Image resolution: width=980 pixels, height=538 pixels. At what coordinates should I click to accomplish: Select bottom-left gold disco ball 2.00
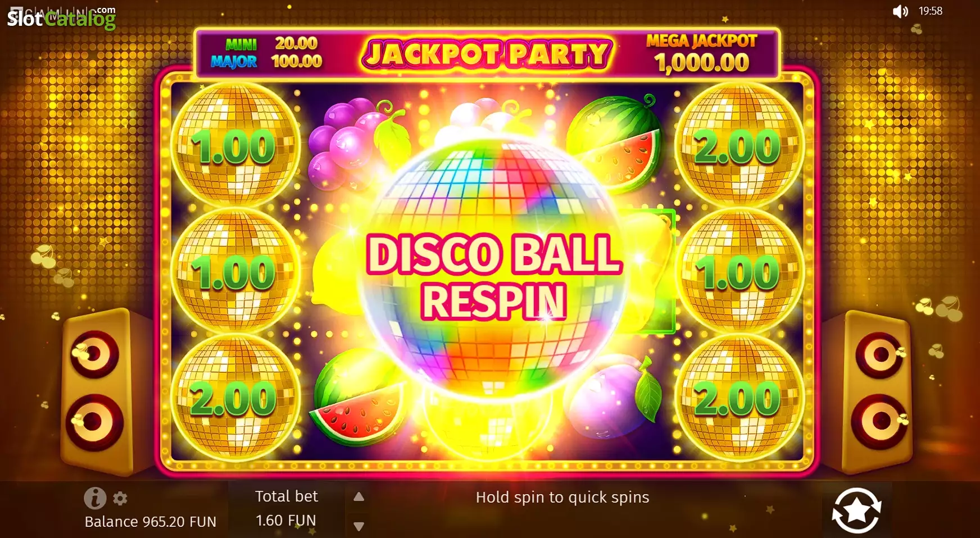point(235,399)
